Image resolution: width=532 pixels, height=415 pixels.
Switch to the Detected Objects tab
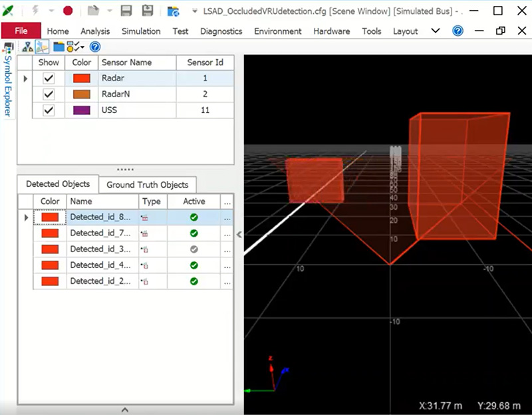pos(58,184)
